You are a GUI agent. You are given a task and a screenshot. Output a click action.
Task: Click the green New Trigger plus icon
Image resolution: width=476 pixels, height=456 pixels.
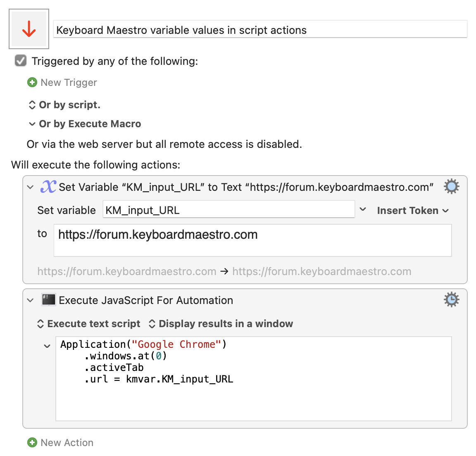click(32, 82)
